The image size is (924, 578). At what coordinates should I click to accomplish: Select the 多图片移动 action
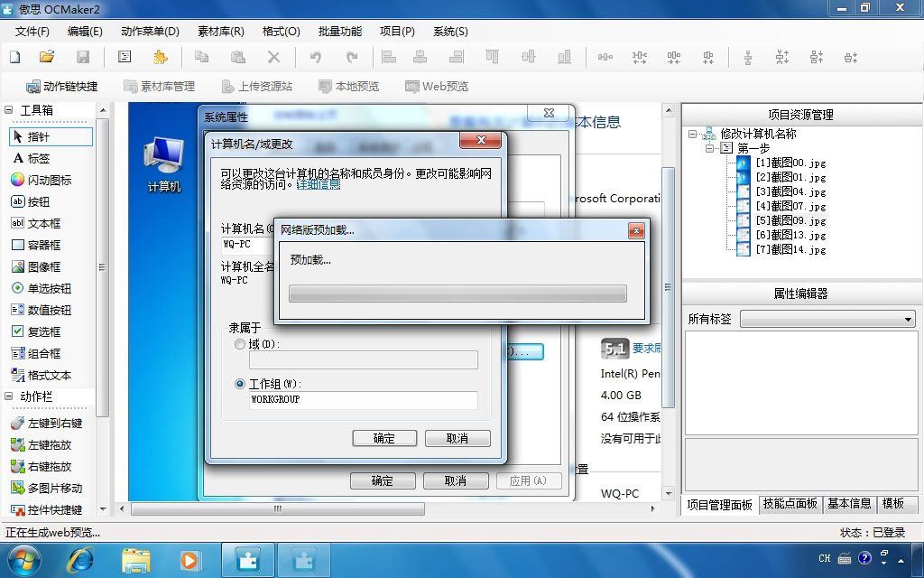pos(47,488)
